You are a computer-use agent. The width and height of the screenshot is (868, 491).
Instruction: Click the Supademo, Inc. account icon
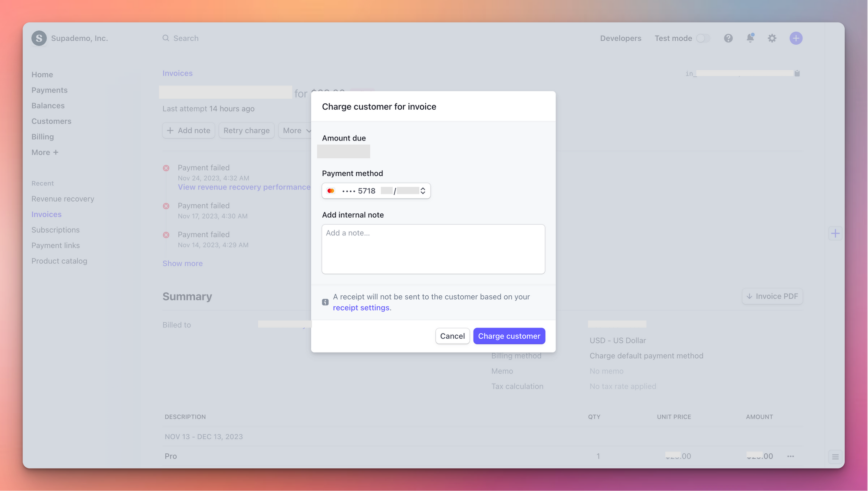point(39,38)
